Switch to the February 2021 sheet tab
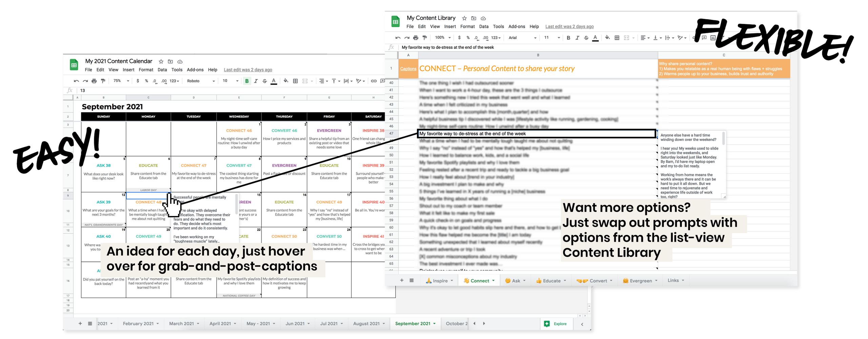 (141, 324)
